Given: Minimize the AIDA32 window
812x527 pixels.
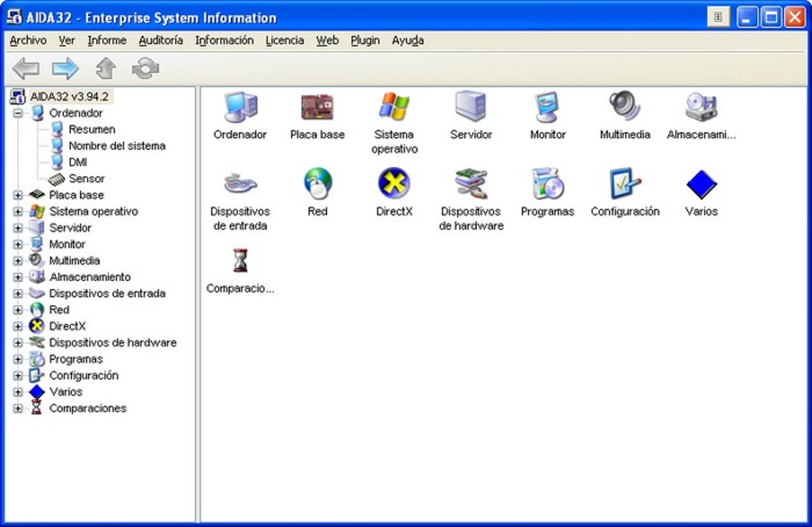Looking at the screenshot, I should click(x=747, y=17).
